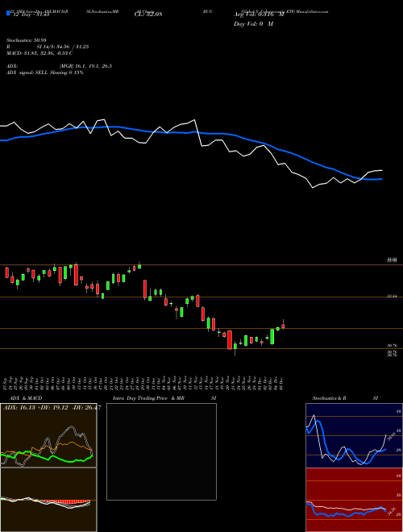
Task: Open the ADX indicator chart panel
Action: click(x=48, y=435)
